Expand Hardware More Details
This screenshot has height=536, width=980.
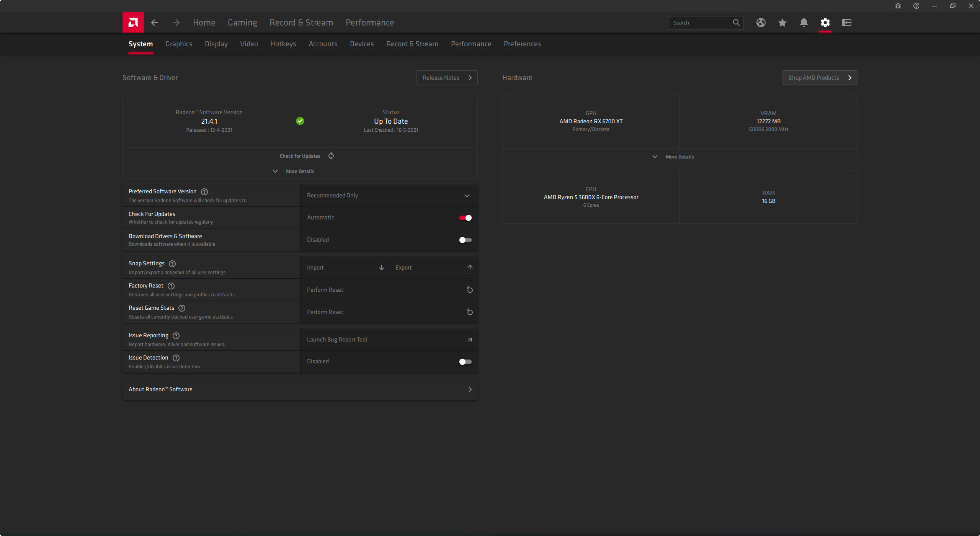coord(679,157)
